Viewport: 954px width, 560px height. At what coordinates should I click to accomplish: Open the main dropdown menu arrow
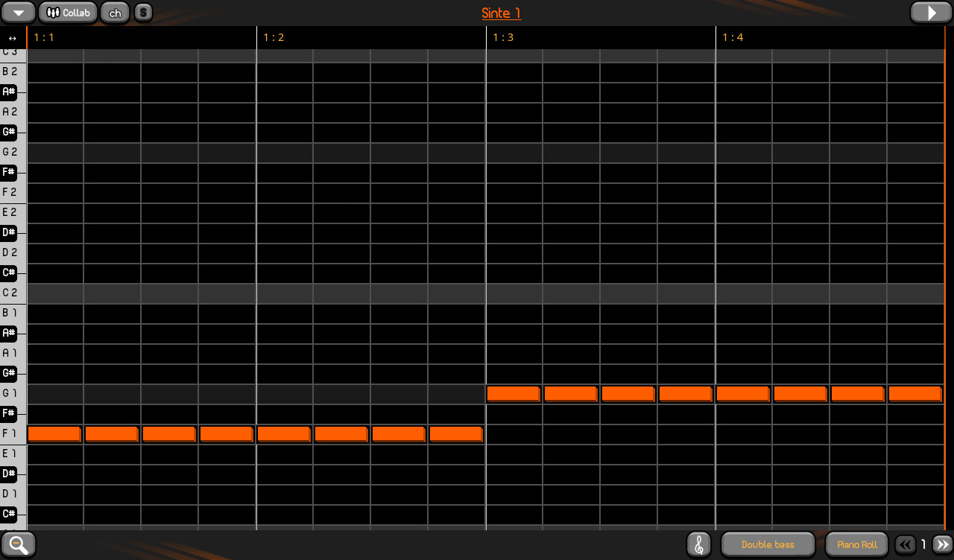(19, 13)
